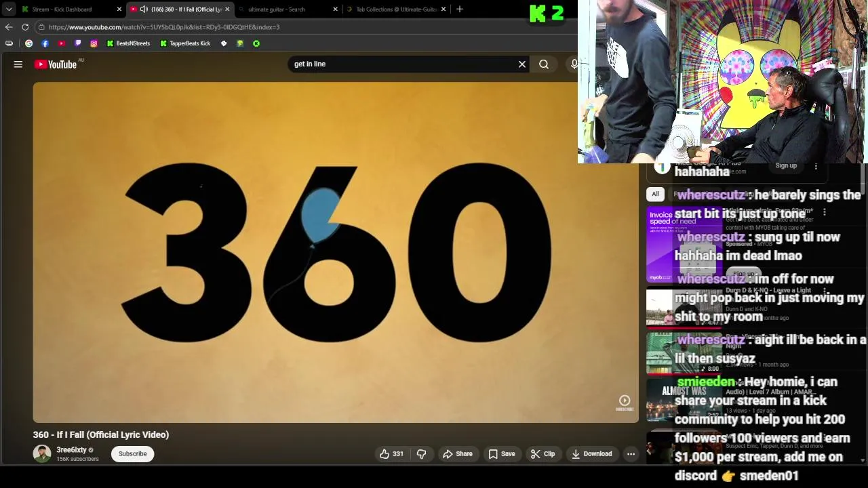Open the BeatsNStreets bookmark
Screen dimensions: 868x488
coord(128,43)
